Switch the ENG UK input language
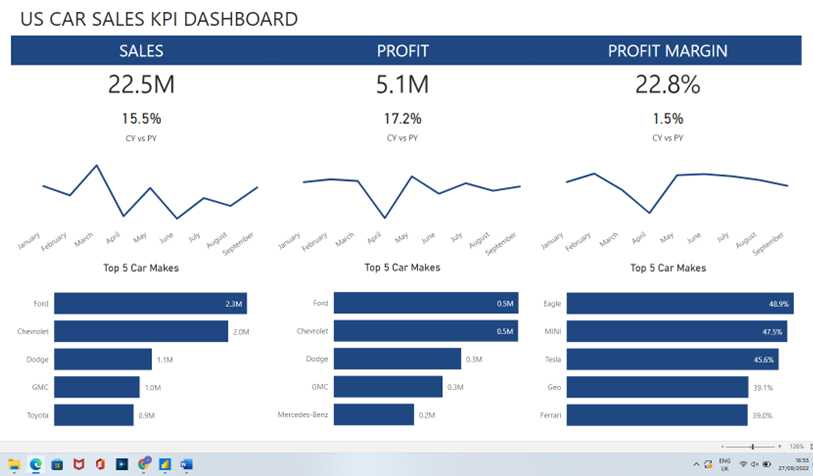This screenshot has height=476, width=813. [x=725, y=464]
